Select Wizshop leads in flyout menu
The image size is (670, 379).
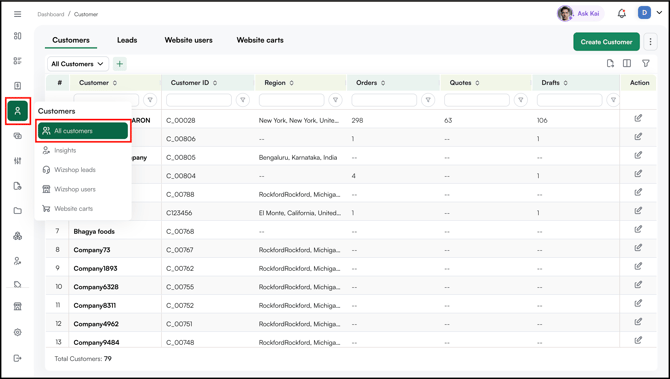tap(75, 170)
